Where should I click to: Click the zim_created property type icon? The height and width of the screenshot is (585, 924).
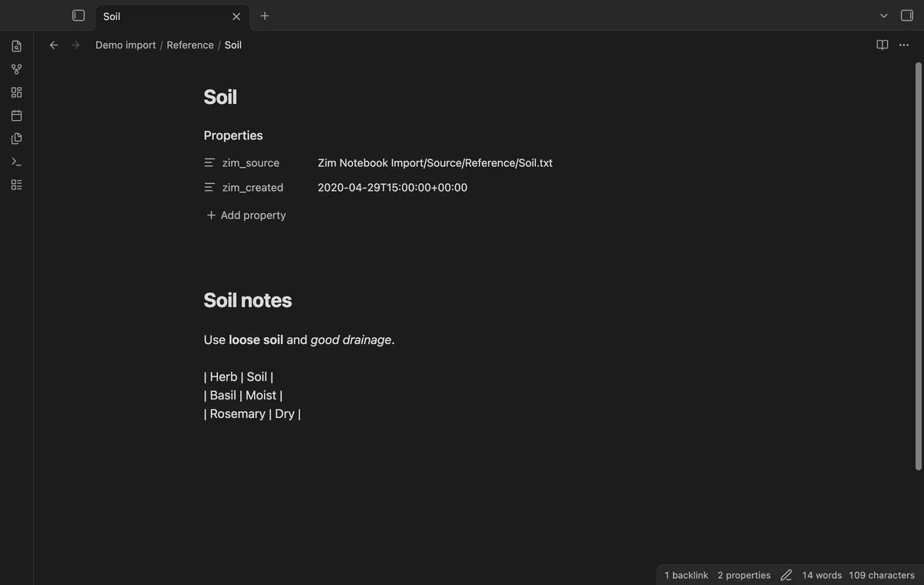coord(209,188)
